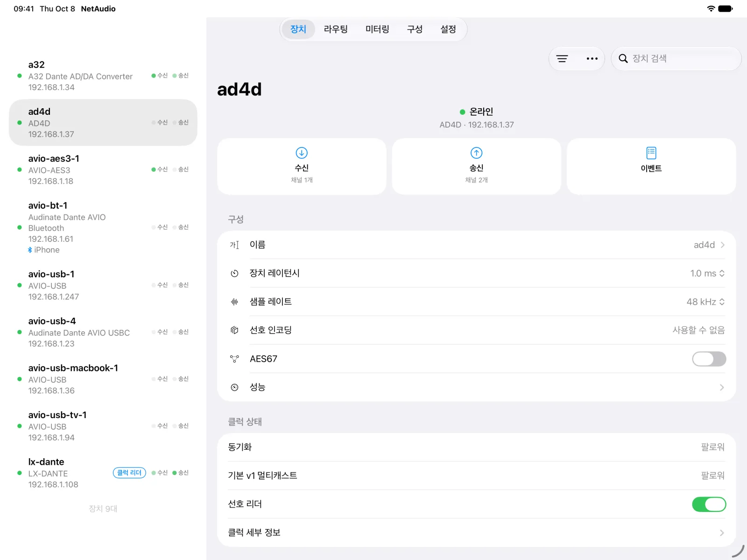Switch to the 라우팅 tab
Viewport: 747px width, 560px height.
336,29
